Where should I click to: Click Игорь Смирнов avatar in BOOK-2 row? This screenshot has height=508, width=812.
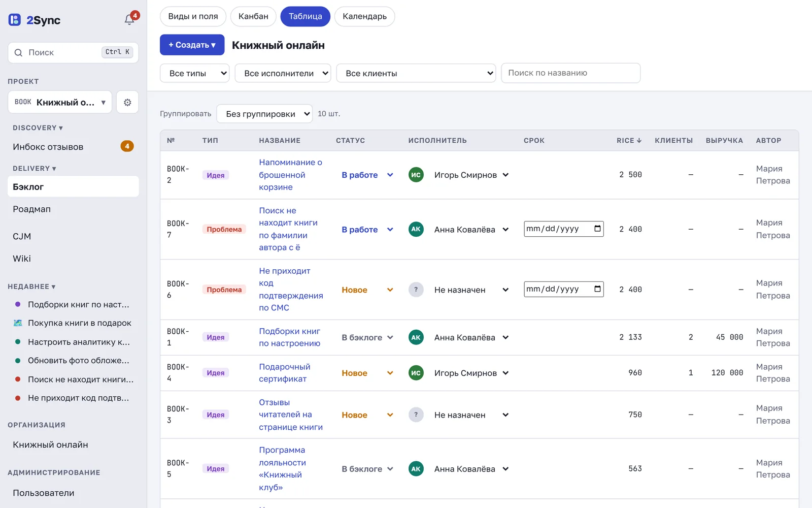(x=416, y=175)
